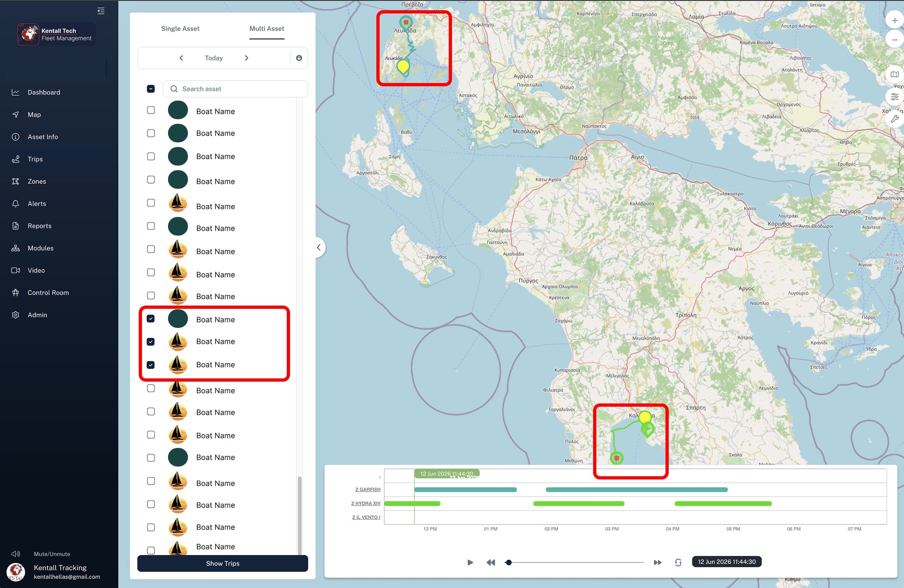Toggle sound with the Mute/Unmute speaker icon
This screenshot has width=904, height=588.
click(16, 554)
